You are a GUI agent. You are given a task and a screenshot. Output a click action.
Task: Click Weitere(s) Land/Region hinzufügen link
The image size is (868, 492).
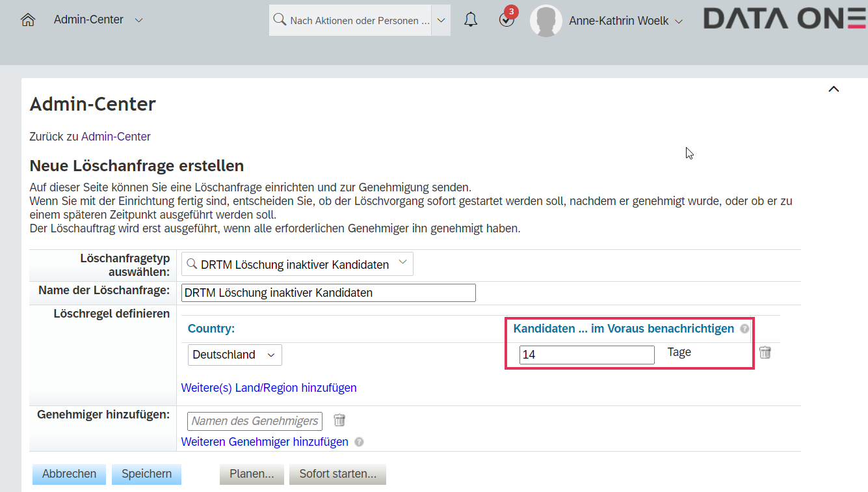[x=269, y=388]
